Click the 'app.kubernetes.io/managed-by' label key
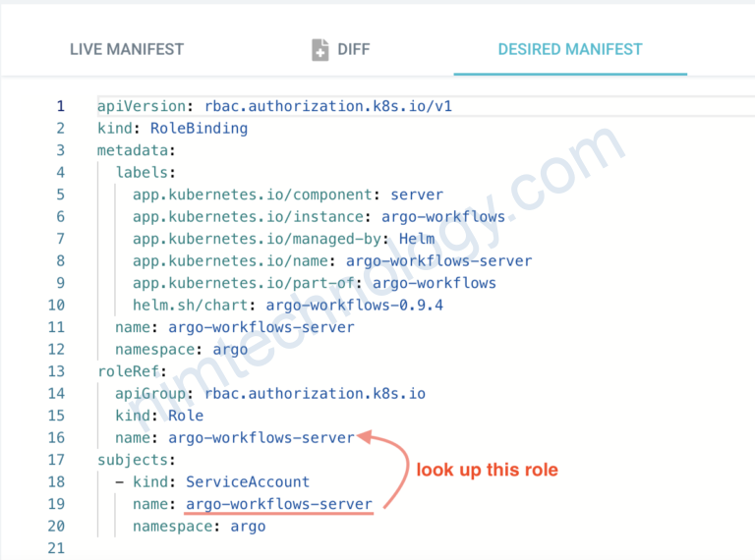Viewport: 755px width, 560px height. coord(257,239)
